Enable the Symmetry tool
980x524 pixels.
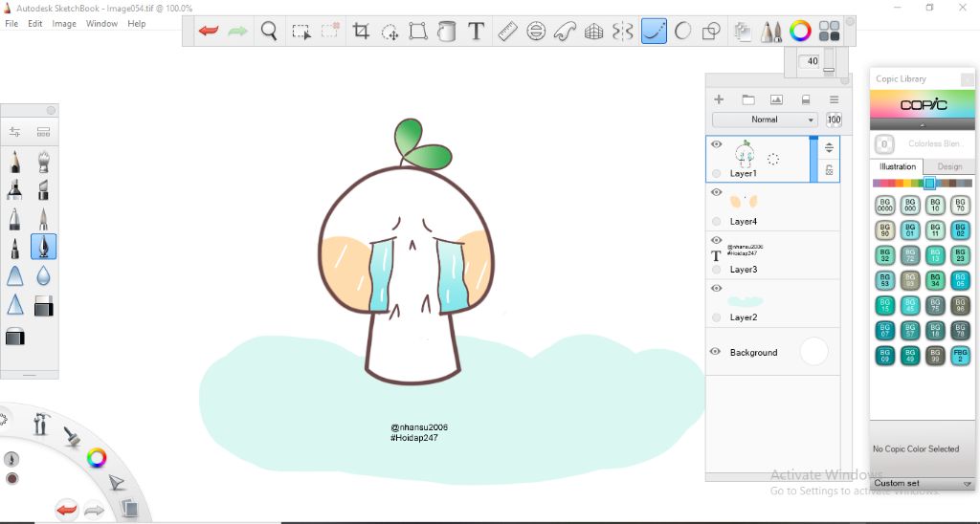coord(623,32)
